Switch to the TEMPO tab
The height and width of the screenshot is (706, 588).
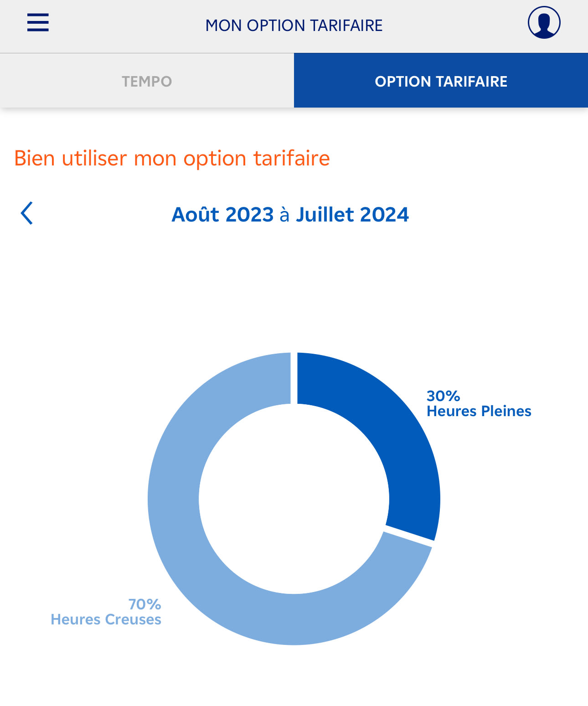click(x=147, y=81)
